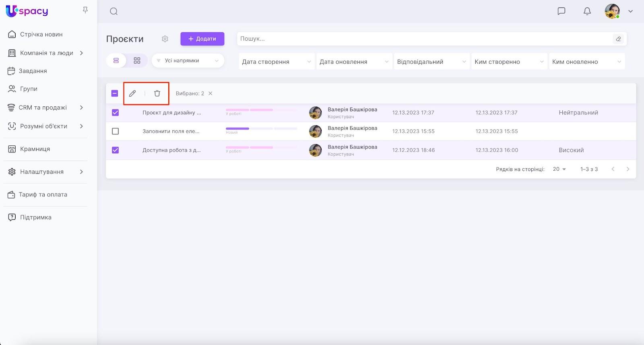The height and width of the screenshot is (345, 644).
Task: Expand the Дата створення filter
Action: coord(277,62)
